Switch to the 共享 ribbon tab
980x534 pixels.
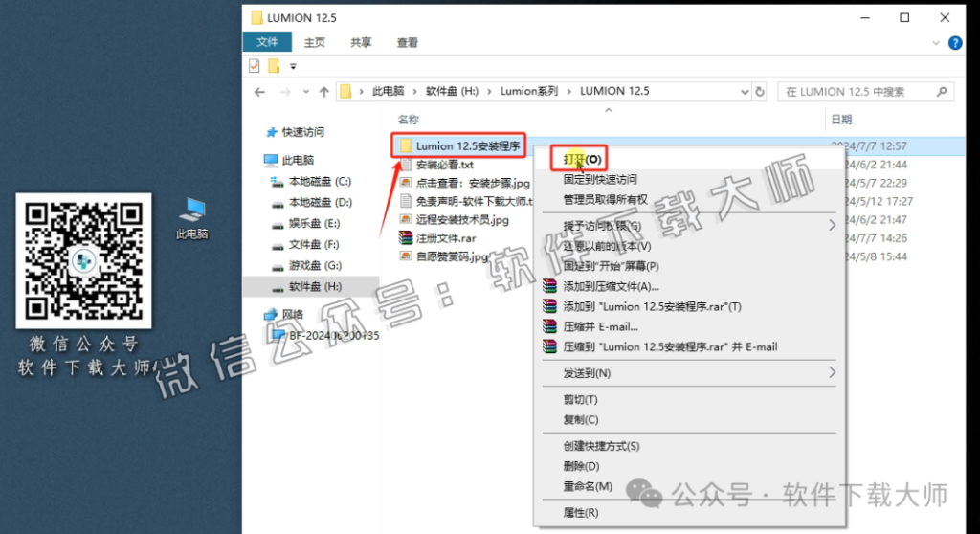point(361,42)
